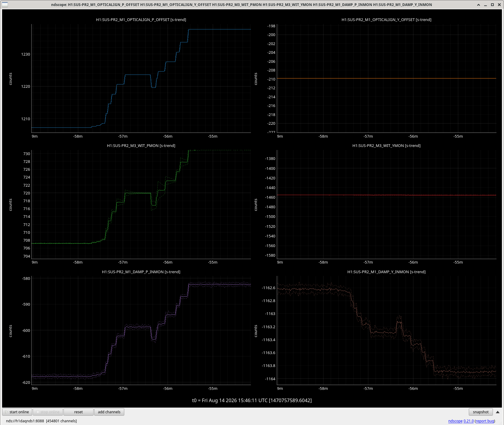Click the 1230 tick on the OPTICALIGN_P_OFFSET axis
The height and width of the screenshot is (425, 504).
(26, 54)
